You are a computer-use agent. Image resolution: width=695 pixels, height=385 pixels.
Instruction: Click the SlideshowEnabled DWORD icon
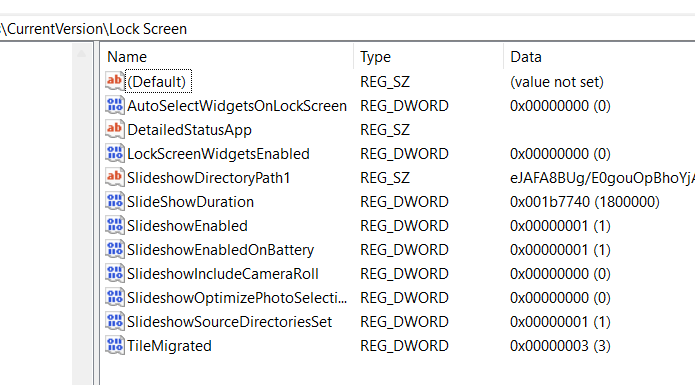click(x=114, y=225)
